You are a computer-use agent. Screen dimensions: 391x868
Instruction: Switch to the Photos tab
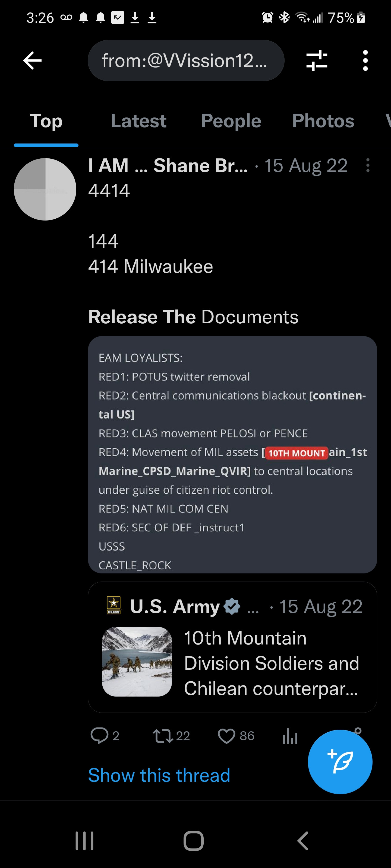tap(323, 121)
